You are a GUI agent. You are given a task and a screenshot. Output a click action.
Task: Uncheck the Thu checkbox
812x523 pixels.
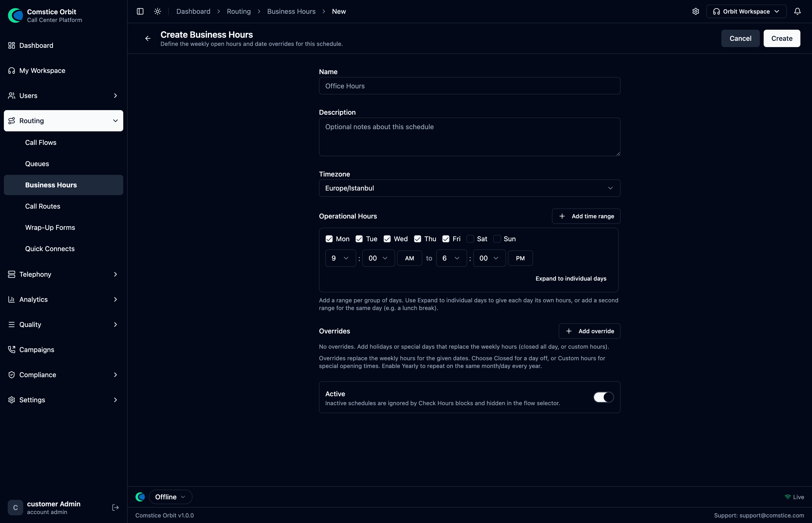[417, 239]
